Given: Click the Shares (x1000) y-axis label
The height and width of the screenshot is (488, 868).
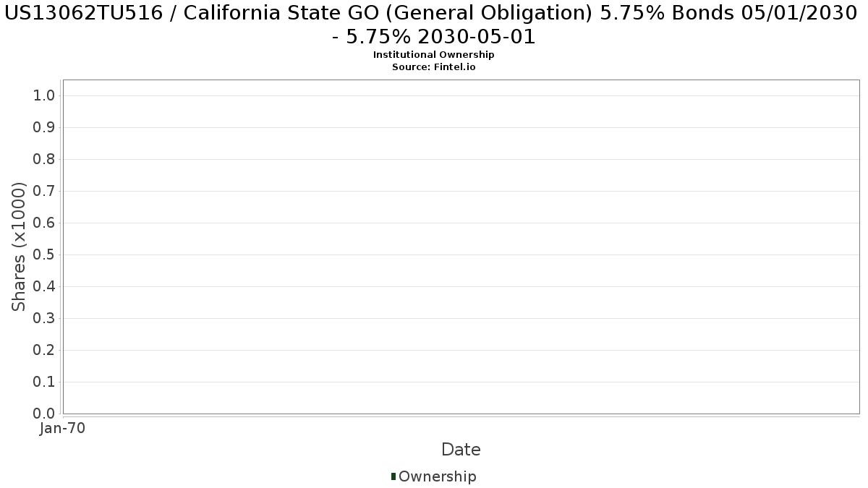Looking at the screenshot, I should (20, 247).
